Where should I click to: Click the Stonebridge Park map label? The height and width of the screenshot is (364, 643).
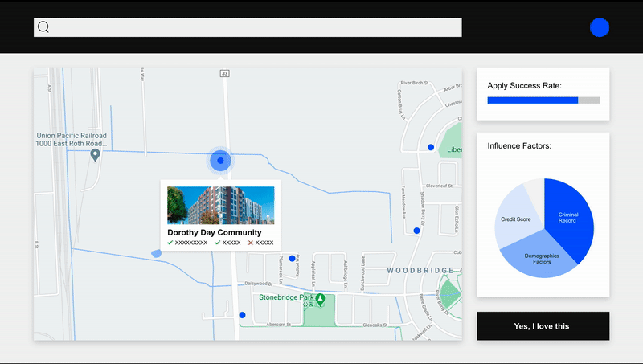286,297
